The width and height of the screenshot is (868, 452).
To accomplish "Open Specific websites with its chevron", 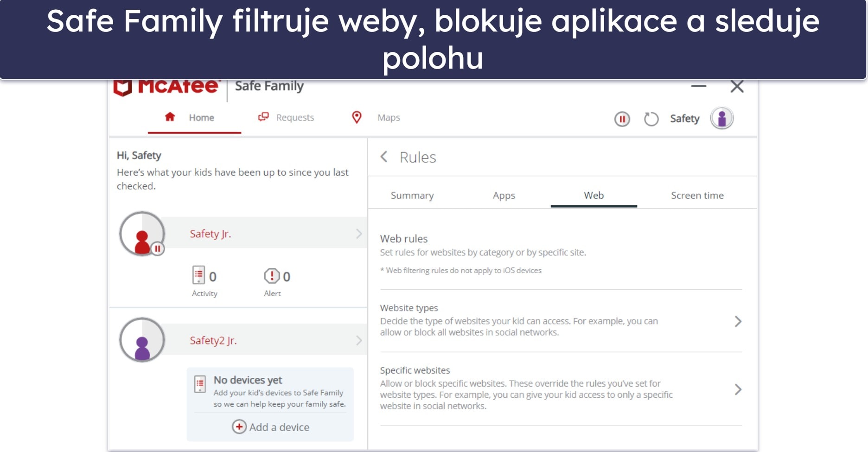I will 738,389.
